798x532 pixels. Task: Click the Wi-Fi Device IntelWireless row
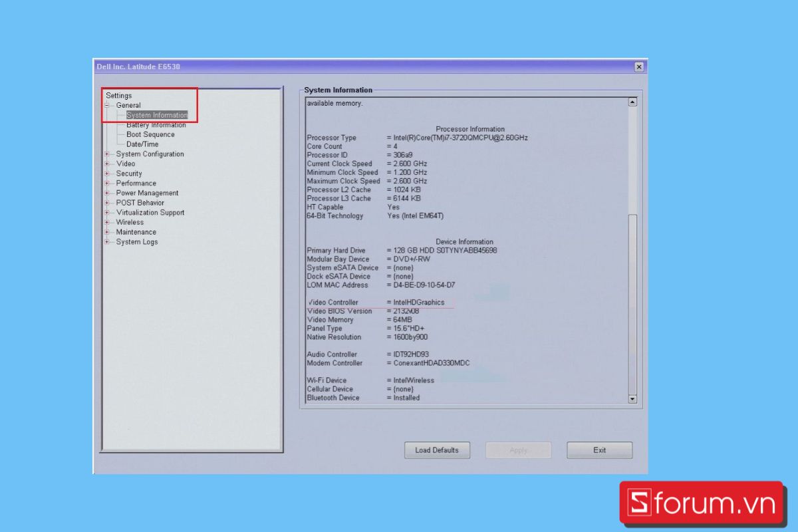click(x=370, y=380)
